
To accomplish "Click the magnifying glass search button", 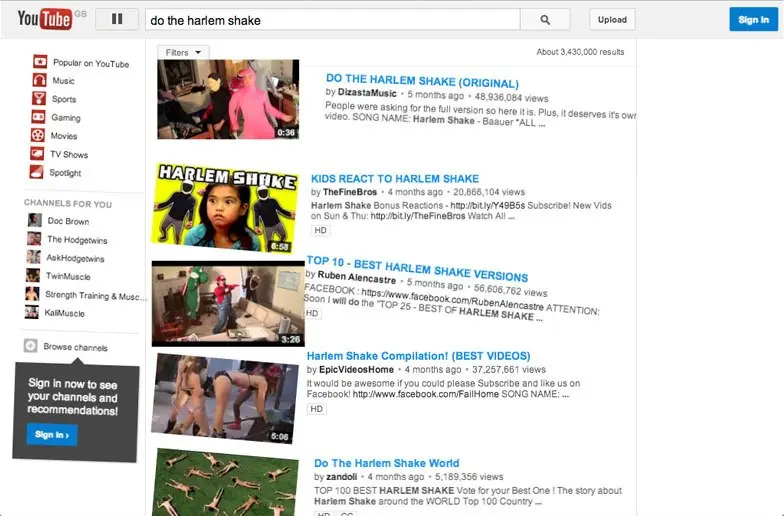I will (x=545, y=20).
